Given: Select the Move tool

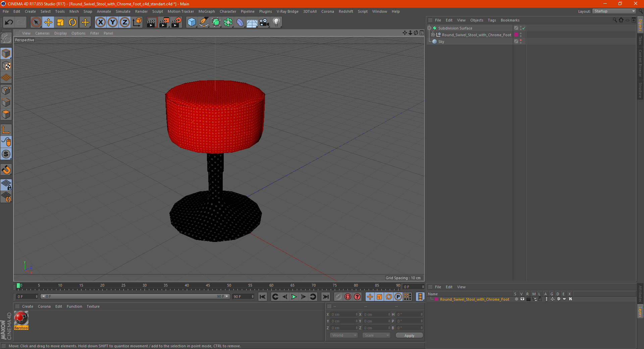Looking at the screenshot, I should point(48,22).
